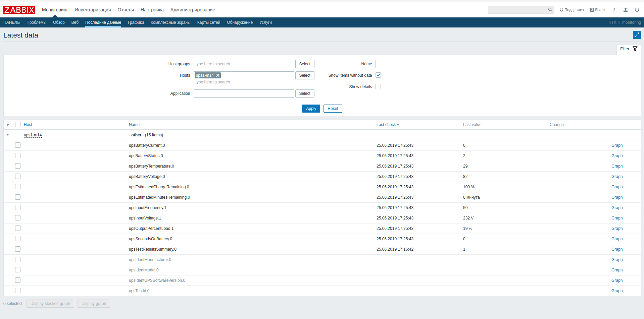Enable Show details checkbox
The width and height of the screenshot is (644, 319).
coord(378,86)
